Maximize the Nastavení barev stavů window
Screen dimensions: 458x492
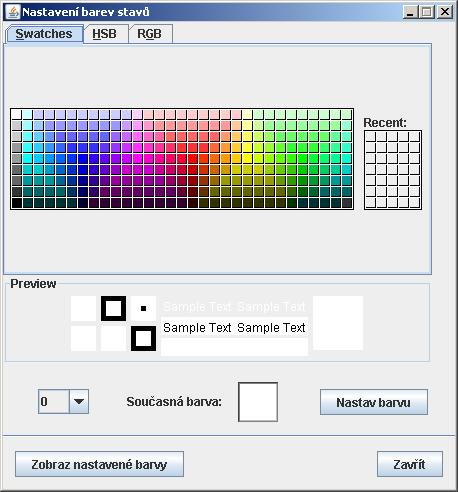(x=427, y=12)
